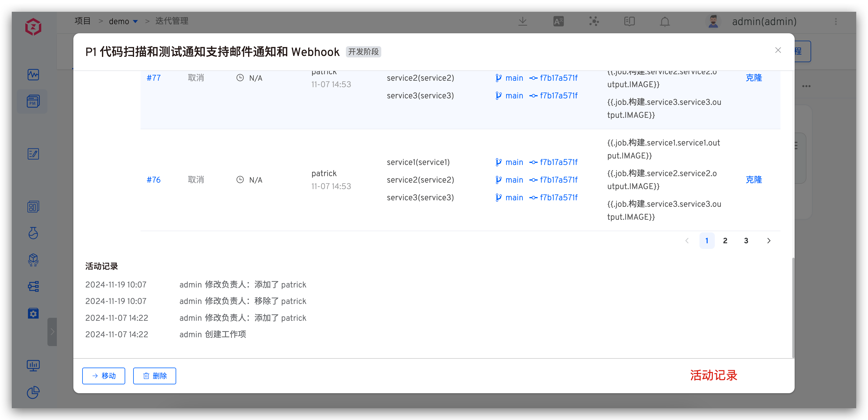Screen dimensions: 868x420
Task: Click the pie chart sidebar icon
Action: (33, 392)
